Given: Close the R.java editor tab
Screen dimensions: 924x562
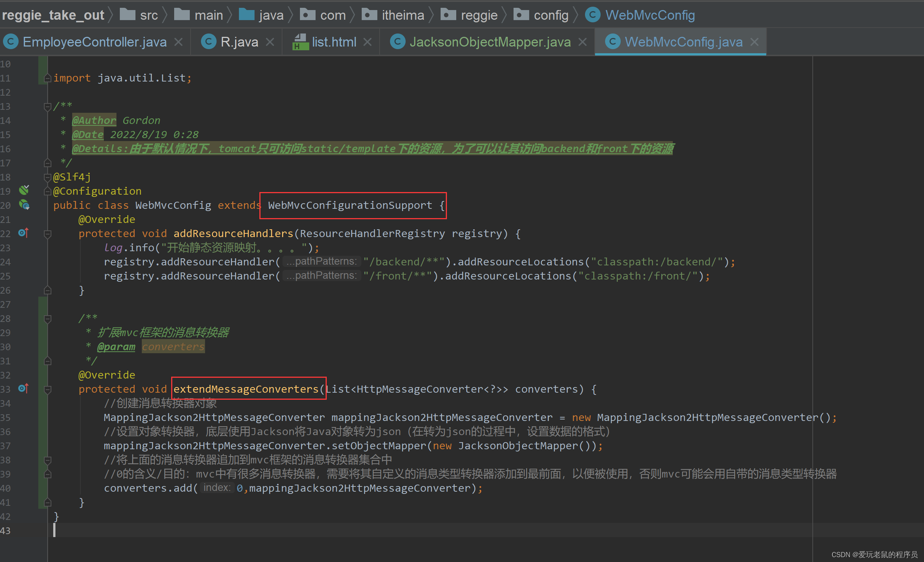Looking at the screenshot, I should (270, 42).
